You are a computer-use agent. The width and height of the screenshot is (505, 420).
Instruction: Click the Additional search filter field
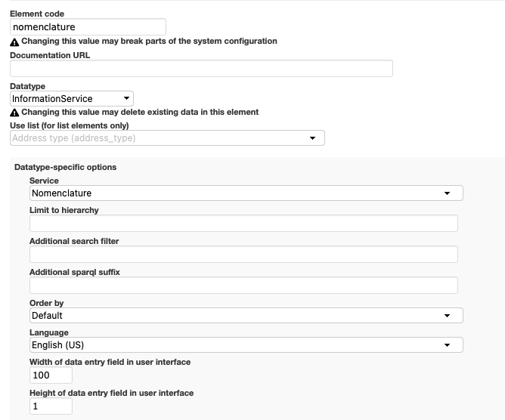pyautogui.click(x=243, y=254)
